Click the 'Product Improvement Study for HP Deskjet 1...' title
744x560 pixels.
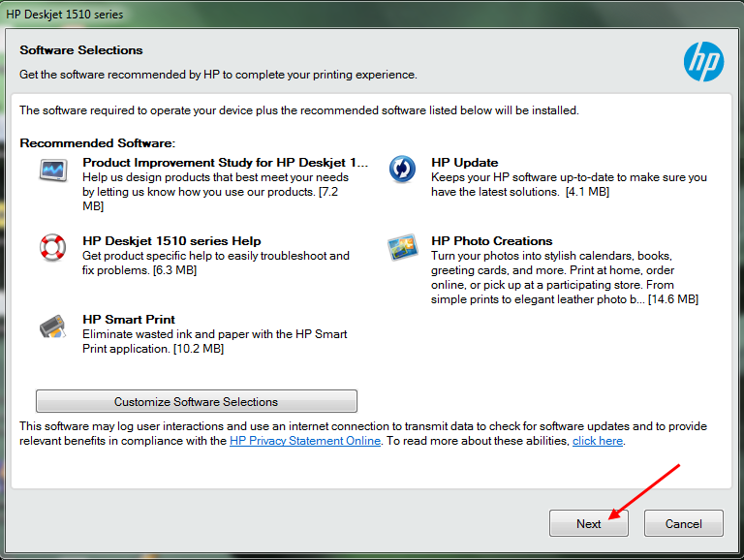226,163
